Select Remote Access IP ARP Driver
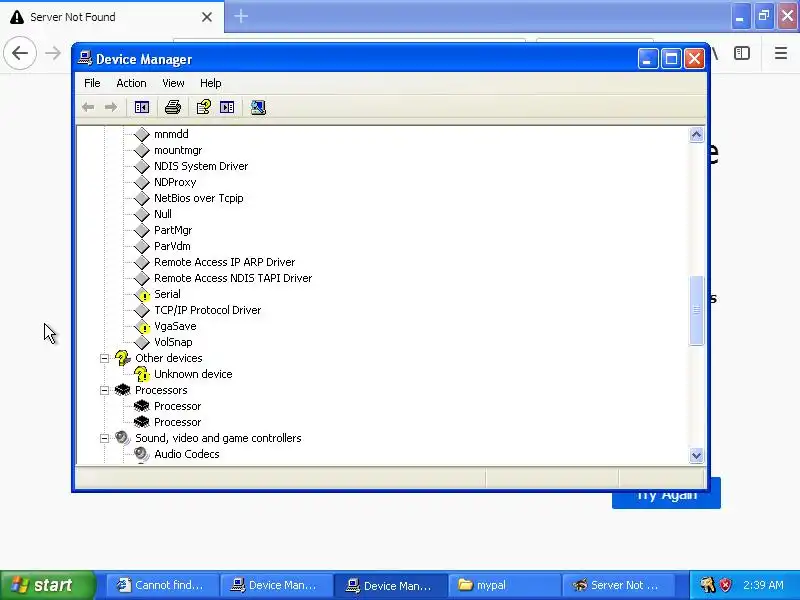800x600 pixels. coord(224,262)
